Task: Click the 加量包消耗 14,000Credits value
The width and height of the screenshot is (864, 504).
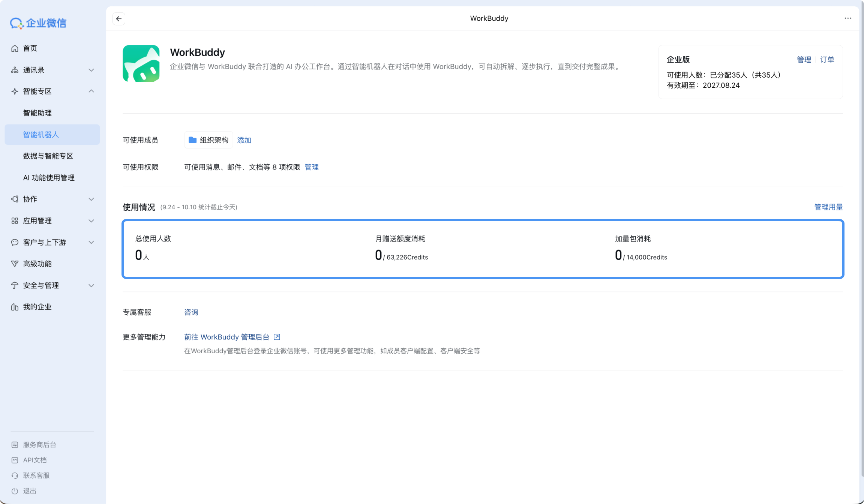Action: point(641,255)
